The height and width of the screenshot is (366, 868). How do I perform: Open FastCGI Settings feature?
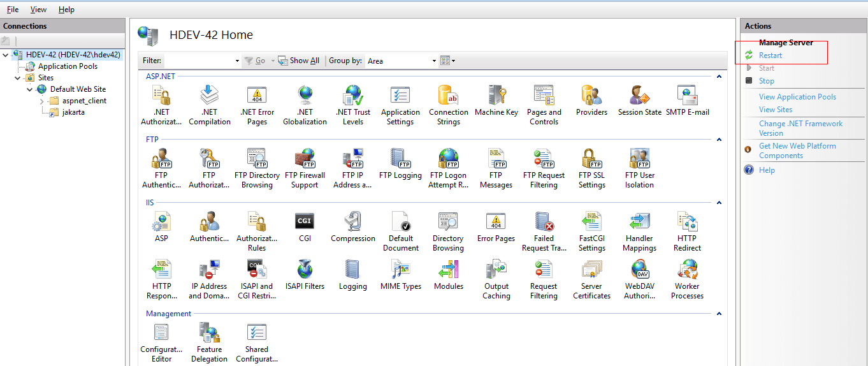click(591, 231)
